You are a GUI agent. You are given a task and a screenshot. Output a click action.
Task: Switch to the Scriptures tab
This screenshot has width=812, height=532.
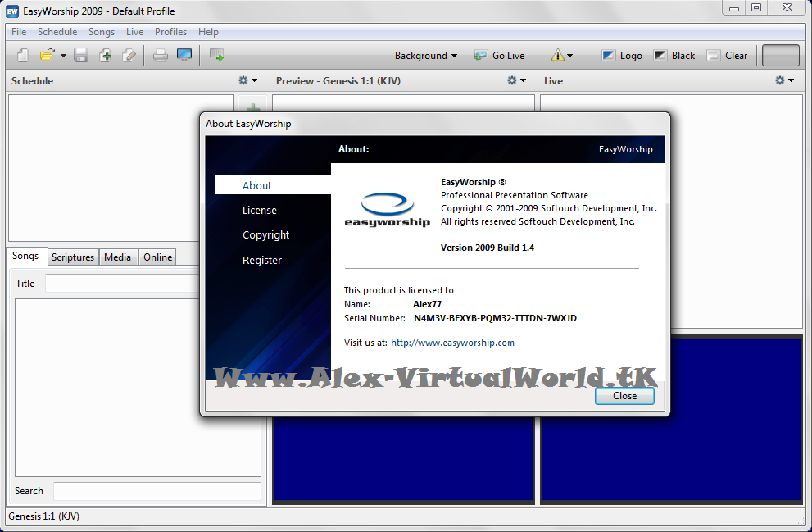click(x=72, y=257)
